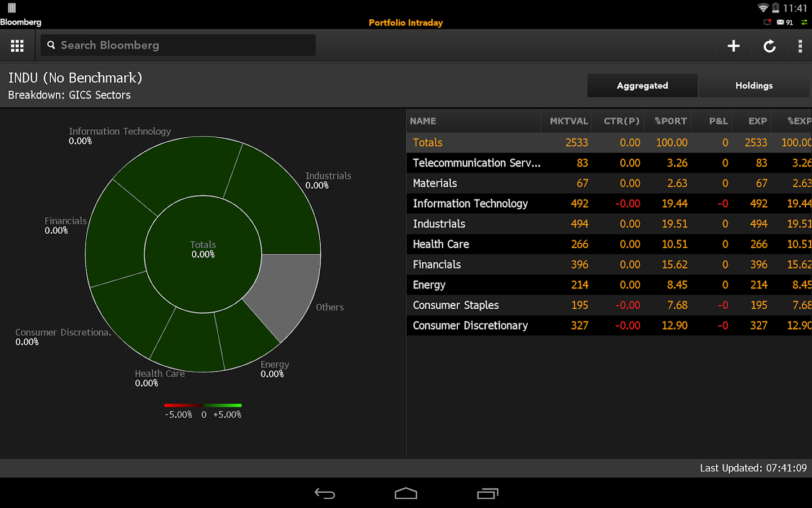This screenshot has width=812, height=508.
Task: Click the 12.90 %PORT value in Consumer Discretionary
Action: 674,326
